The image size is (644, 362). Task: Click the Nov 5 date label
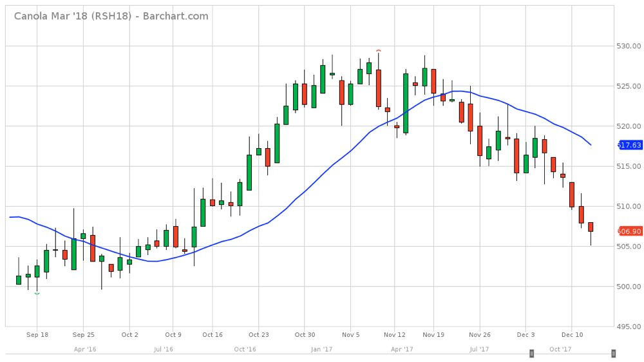pyautogui.click(x=351, y=335)
